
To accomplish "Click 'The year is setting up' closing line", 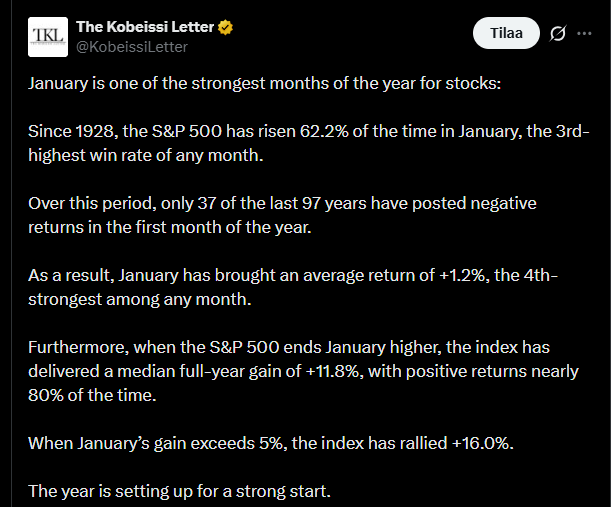I will click(176, 491).
